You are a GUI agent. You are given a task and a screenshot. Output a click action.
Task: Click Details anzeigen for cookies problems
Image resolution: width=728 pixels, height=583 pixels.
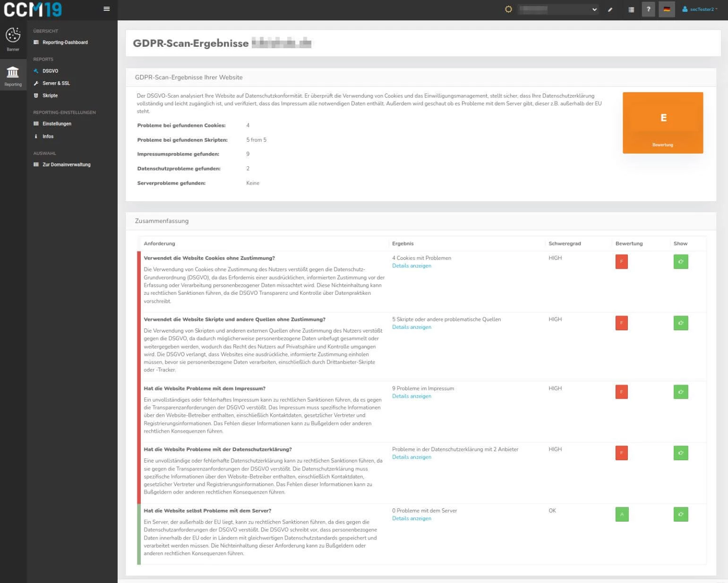click(x=411, y=266)
